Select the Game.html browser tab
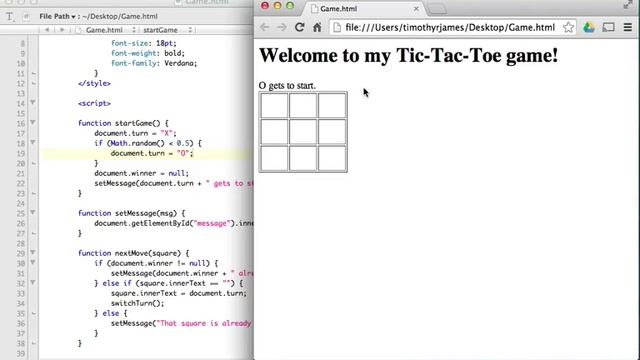This screenshot has width=640, height=360. [364, 9]
